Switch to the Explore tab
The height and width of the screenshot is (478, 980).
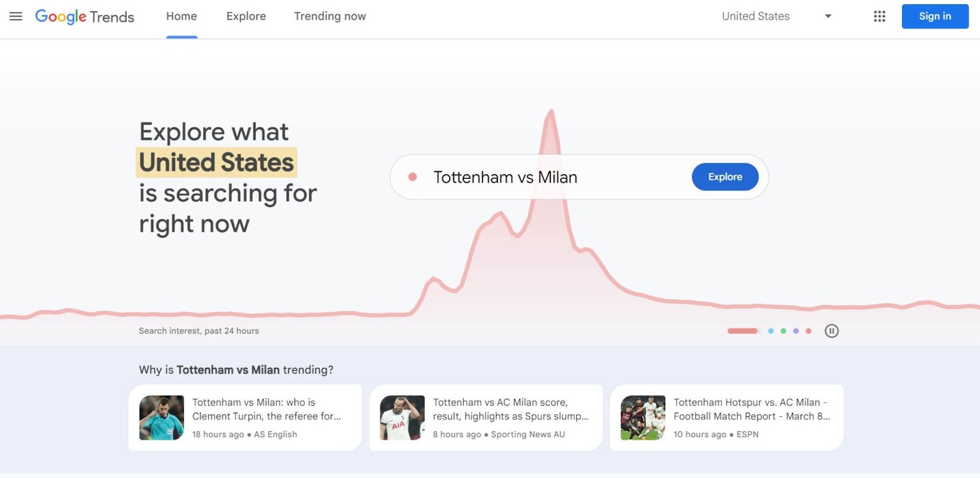click(x=246, y=17)
